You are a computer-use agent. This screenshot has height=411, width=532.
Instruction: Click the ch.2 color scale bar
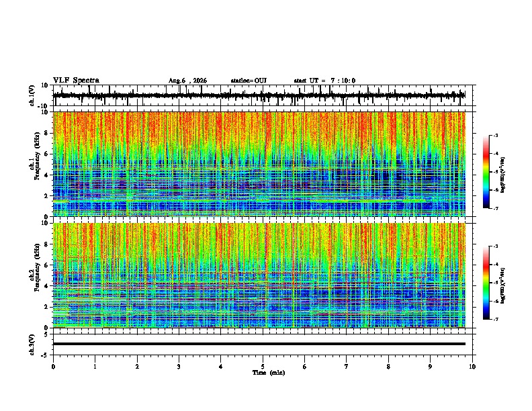click(x=486, y=283)
